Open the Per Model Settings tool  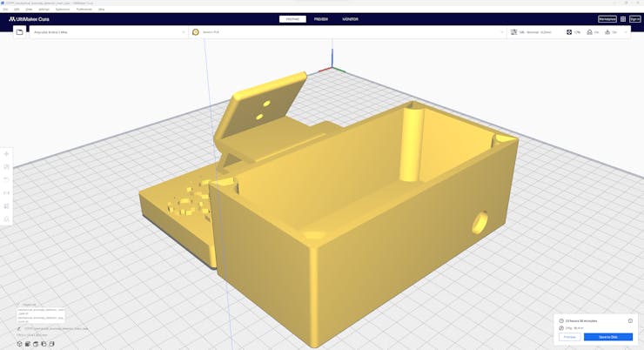coord(7,206)
